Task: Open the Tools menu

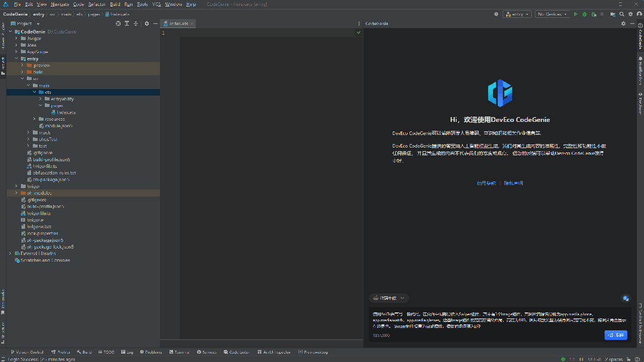Action: (x=142, y=4)
